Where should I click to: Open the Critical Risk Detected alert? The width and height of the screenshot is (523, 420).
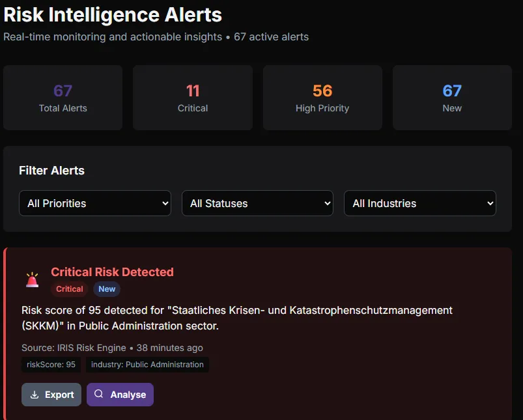[112, 272]
